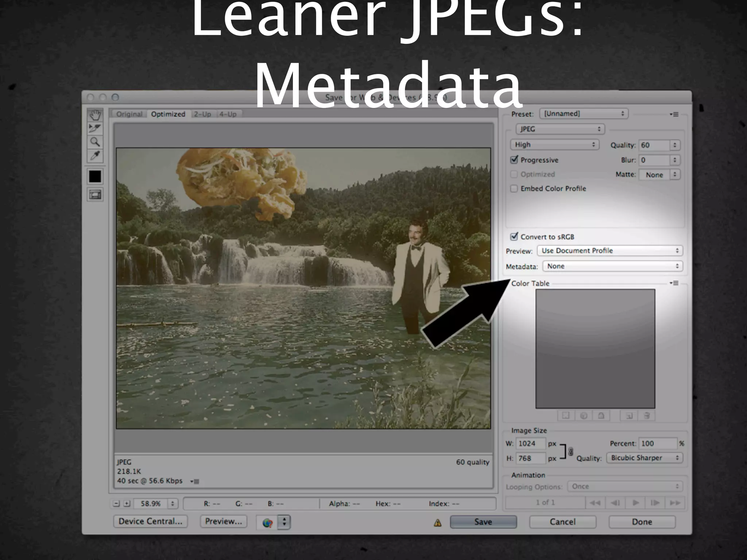Screen dimensions: 747x560
Task: Click the web-shift color table icon
Action: coord(584,416)
